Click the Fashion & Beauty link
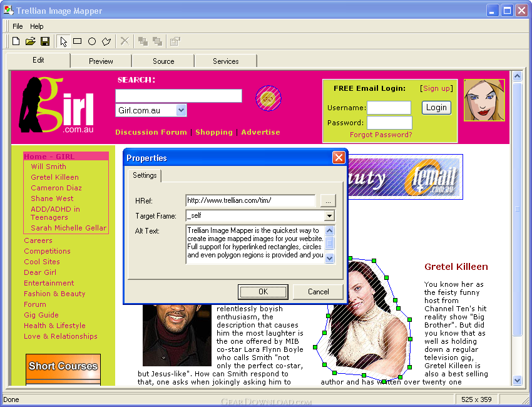Image resolution: width=532 pixels, height=407 pixels. click(x=54, y=294)
